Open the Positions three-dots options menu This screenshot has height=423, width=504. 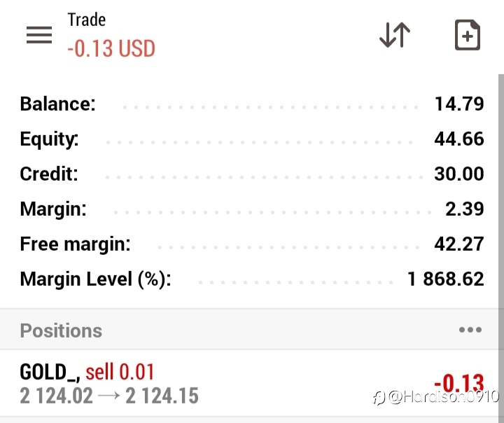coord(470,330)
